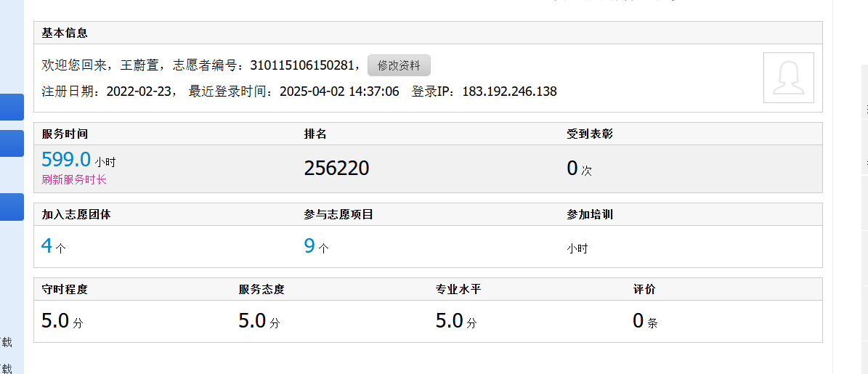Click the 基本信息 section header
The width and height of the screenshot is (868, 374).
click(65, 33)
